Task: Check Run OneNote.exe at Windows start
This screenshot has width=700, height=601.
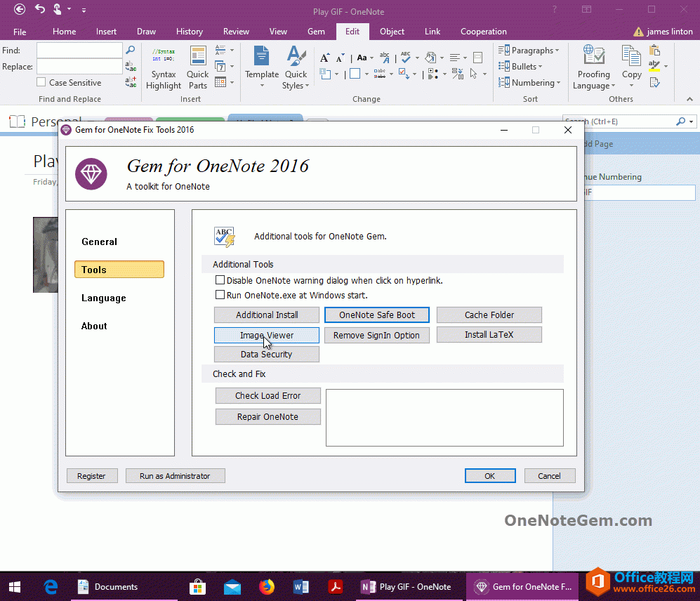Action: pos(220,294)
